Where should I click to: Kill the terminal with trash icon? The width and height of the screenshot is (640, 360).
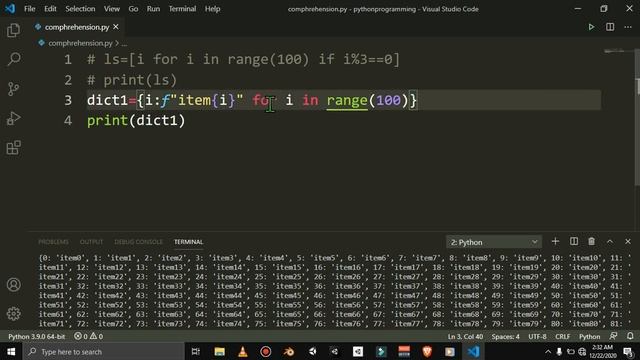591,242
